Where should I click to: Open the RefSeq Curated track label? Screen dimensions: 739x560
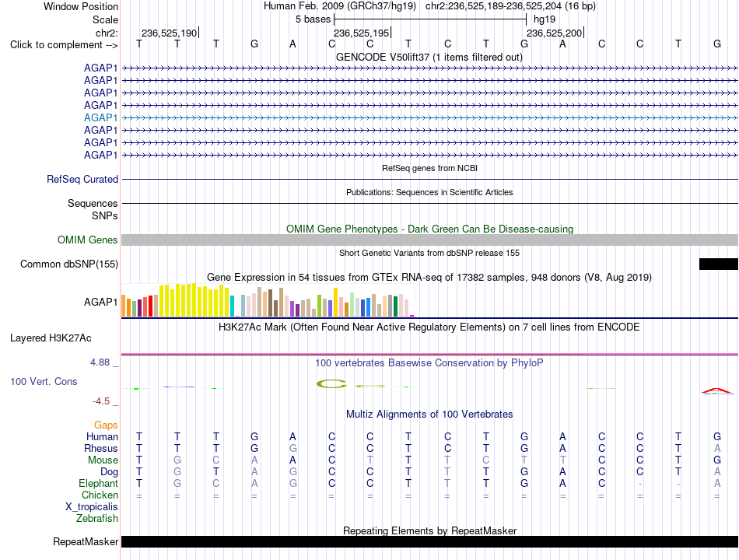(x=82, y=179)
